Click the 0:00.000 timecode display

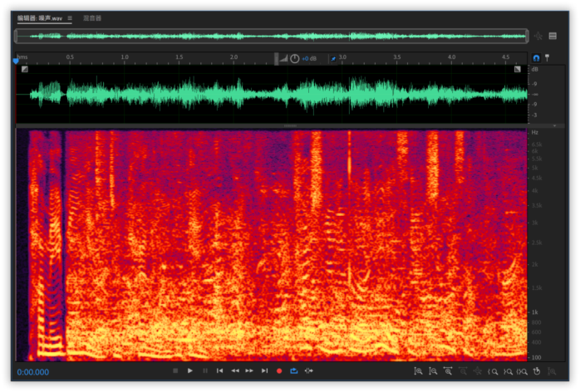click(33, 372)
